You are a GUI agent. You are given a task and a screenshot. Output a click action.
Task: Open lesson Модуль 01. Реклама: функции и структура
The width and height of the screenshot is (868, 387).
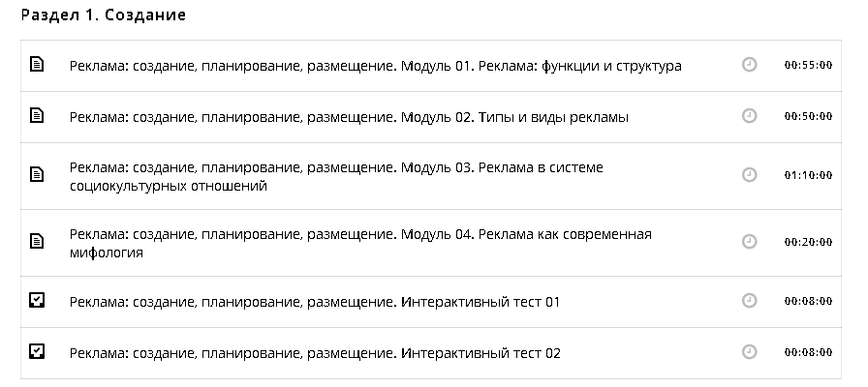pyautogui.click(x=376, y=66)
